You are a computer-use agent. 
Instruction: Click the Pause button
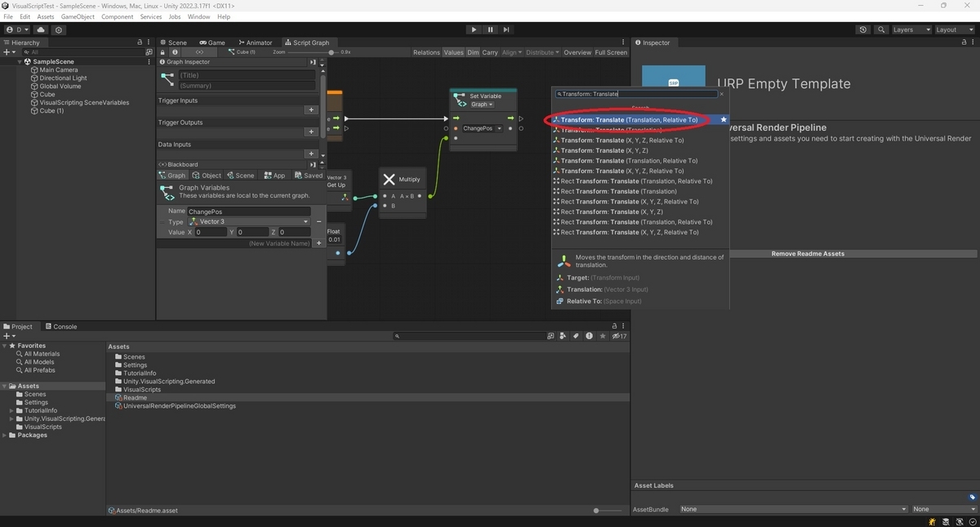click(x=490, y=29)
